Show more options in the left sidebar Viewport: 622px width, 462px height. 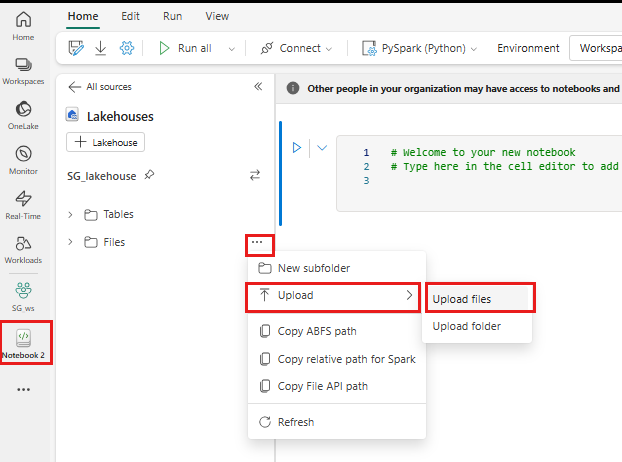click(23, 389)
